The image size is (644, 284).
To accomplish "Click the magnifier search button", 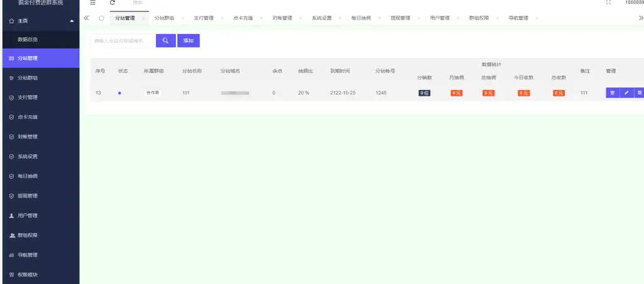I will 165,41.
